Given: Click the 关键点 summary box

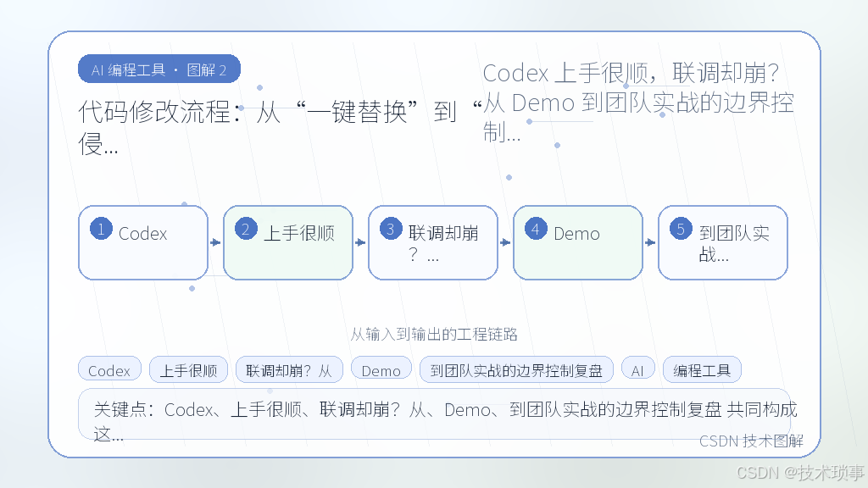Looking at the screenshot, I should [434, 414].
